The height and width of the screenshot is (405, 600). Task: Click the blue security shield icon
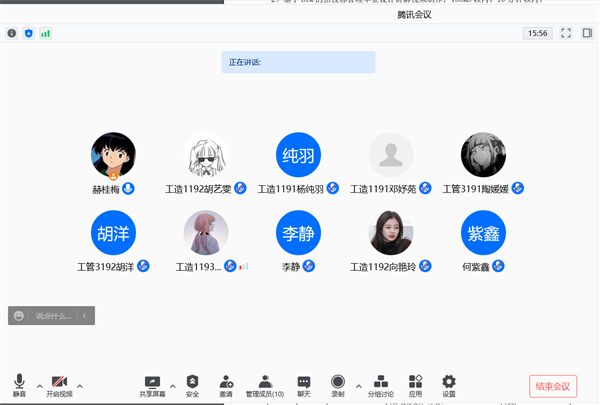tap(29, 33)
